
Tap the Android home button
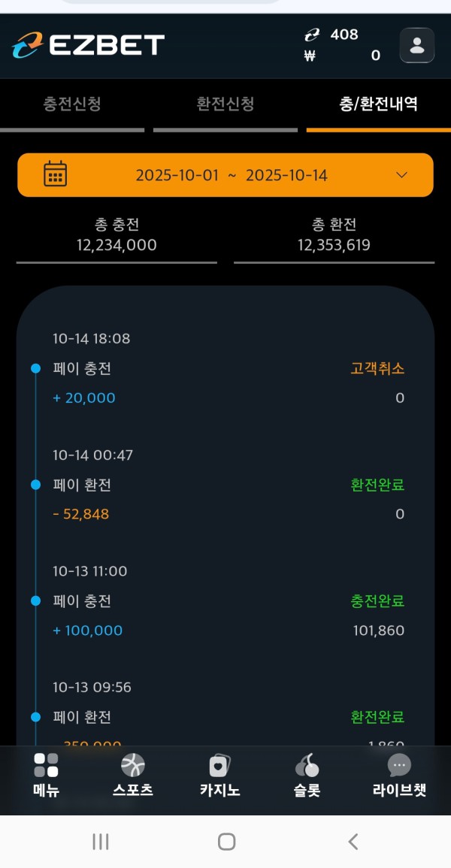pos(226,842)
